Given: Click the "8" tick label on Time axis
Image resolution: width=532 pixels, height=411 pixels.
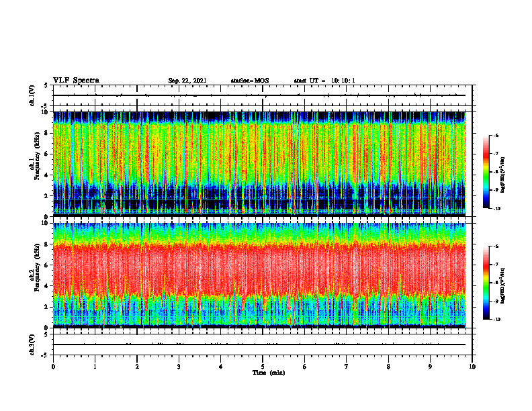Looking at the screenshot, I should click(x=388, y=367).
